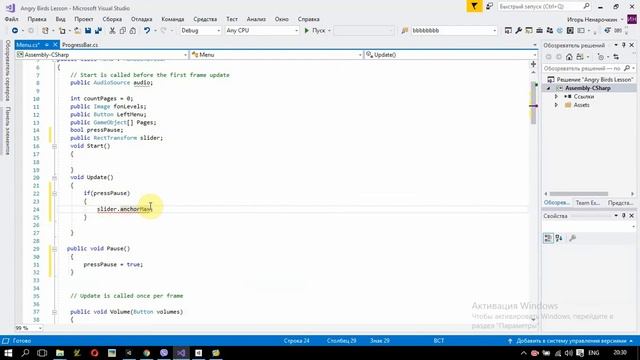640x360 pixels.
Task: Pin the Solution Explorer panel
Action: pyautogui.click(x=624, y=45)
